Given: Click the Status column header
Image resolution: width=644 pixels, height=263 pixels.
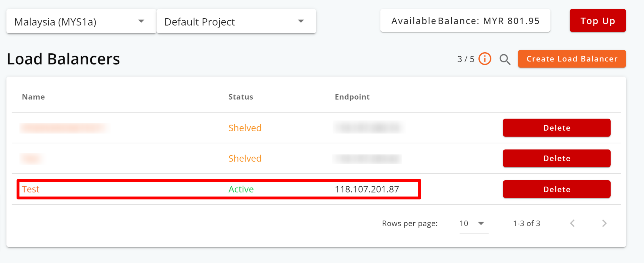Looking at the screenshot, I should pos(241,97).
